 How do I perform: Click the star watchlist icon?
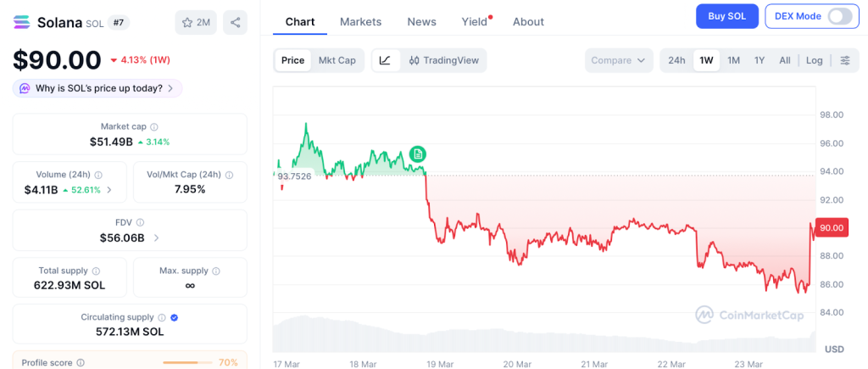point(187,22)
